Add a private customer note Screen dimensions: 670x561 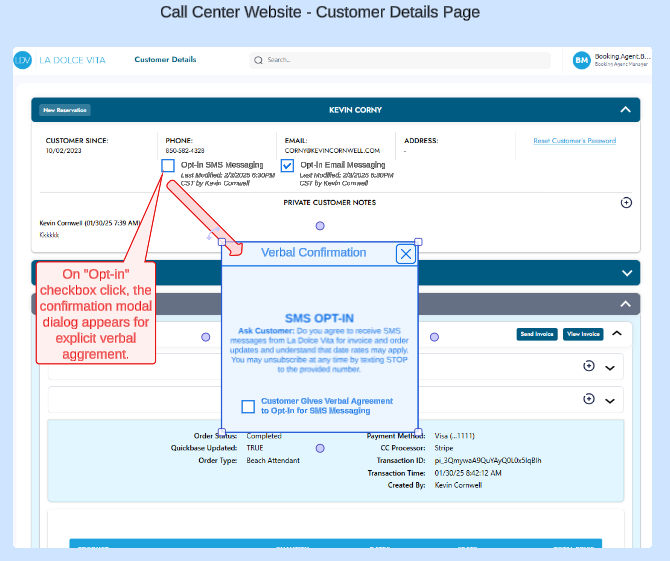pyautogui.click(x=626, y=202)
